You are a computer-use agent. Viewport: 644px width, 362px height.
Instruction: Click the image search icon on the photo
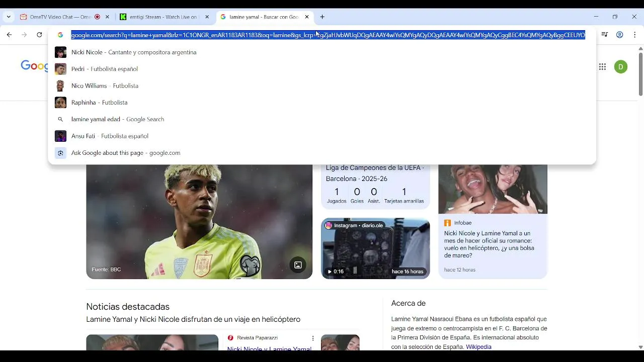pos(298,265)
